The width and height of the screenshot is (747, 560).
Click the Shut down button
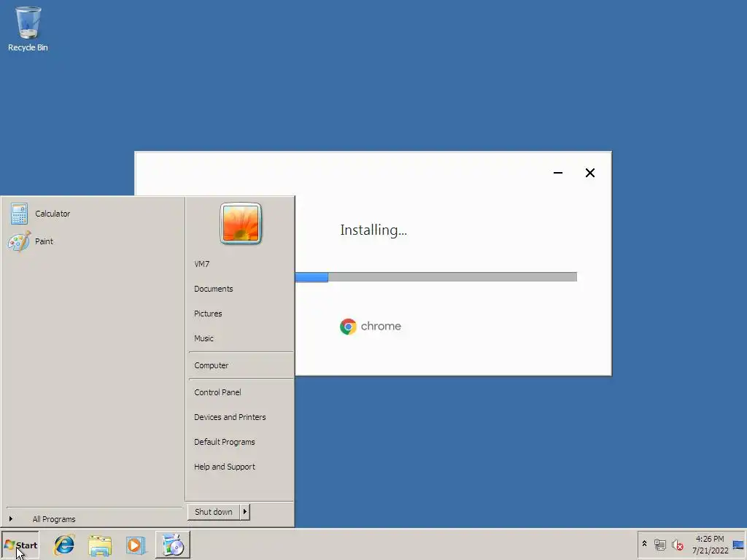point(214,512)
